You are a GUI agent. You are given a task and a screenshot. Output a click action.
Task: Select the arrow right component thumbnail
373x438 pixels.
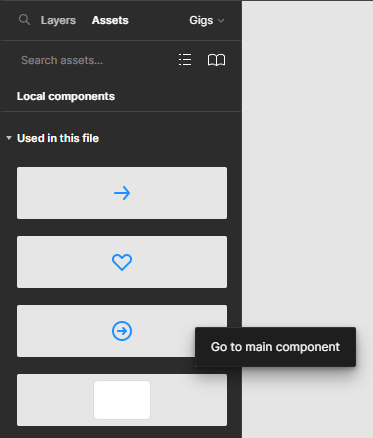pyautogui.click(x=122, y=193)
